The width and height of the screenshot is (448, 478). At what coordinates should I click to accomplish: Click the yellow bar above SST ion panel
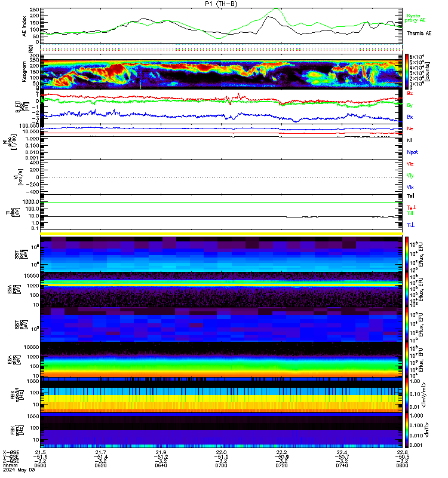pos(221,234)
